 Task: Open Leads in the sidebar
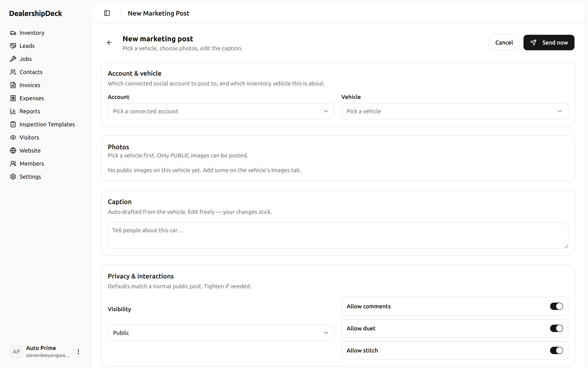click(x=46, y=46)
